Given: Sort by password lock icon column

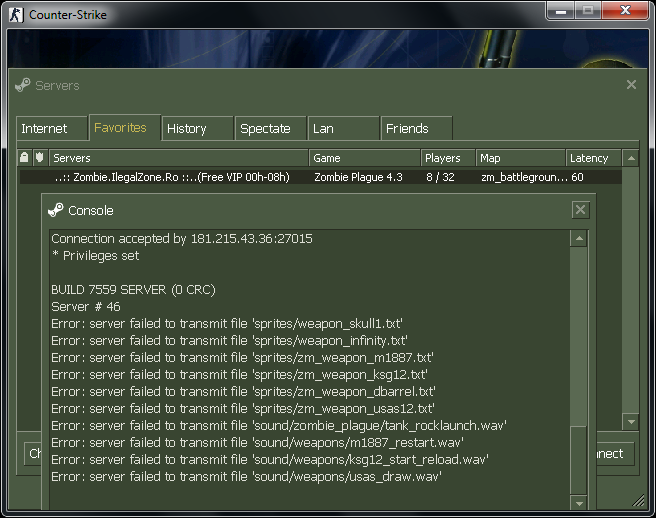Looking at the screenshot, I should (x=24, y=158).
